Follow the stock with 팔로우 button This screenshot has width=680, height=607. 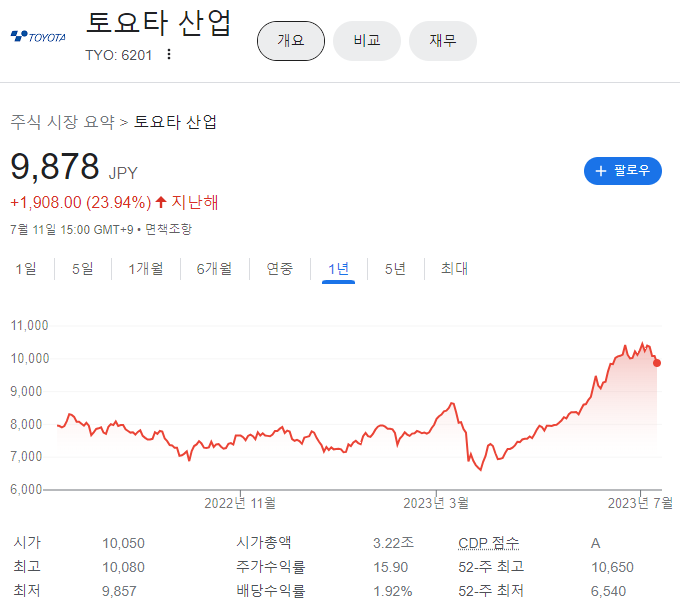(623, 171)
